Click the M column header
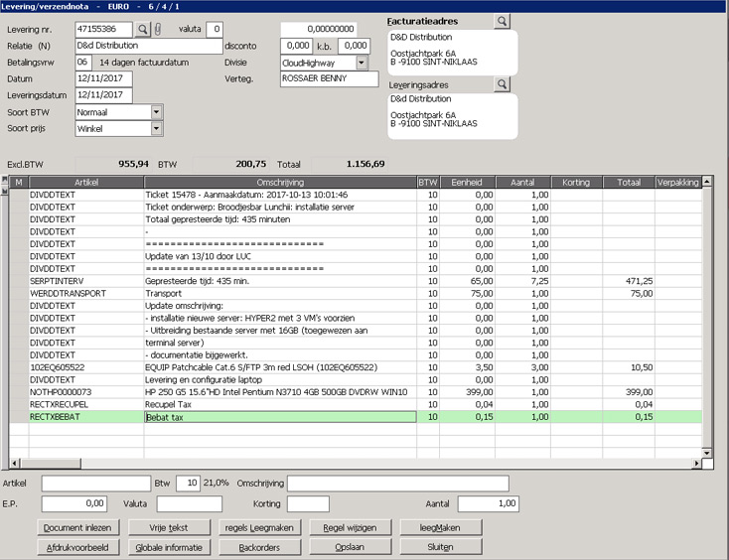729x560 pixels. point(19,182)
